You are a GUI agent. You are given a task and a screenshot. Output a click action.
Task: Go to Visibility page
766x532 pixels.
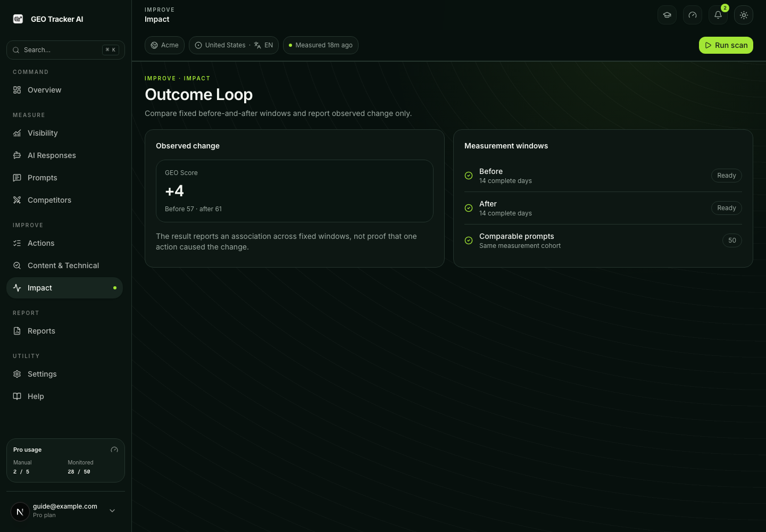(x=64, y=133)
